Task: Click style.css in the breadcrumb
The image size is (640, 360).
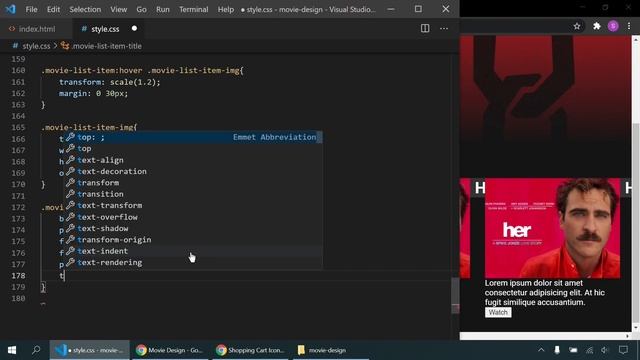Action: click(x=36, y=46)
